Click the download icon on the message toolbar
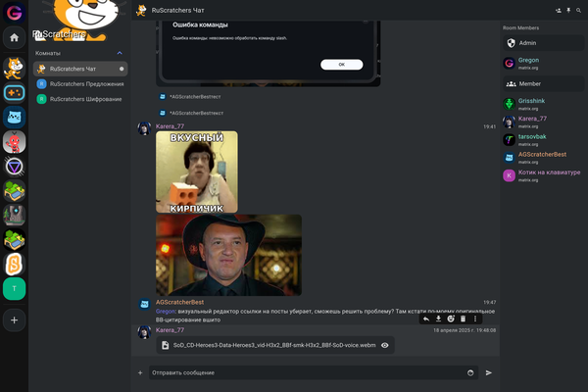The image size is (588, 392). click(x=438, y=318)
